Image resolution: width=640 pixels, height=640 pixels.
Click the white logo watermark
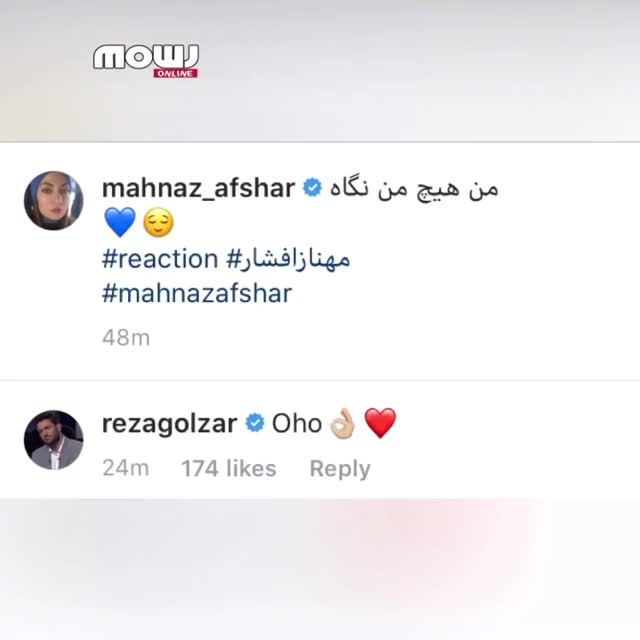tap(146, 57)
